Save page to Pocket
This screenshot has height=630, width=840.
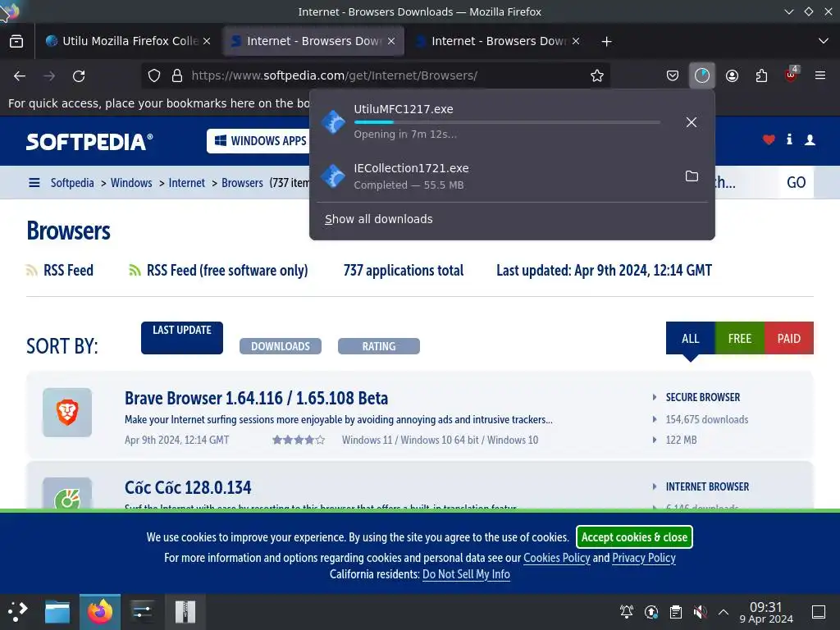pyautogui.click(x=673, y=76)
